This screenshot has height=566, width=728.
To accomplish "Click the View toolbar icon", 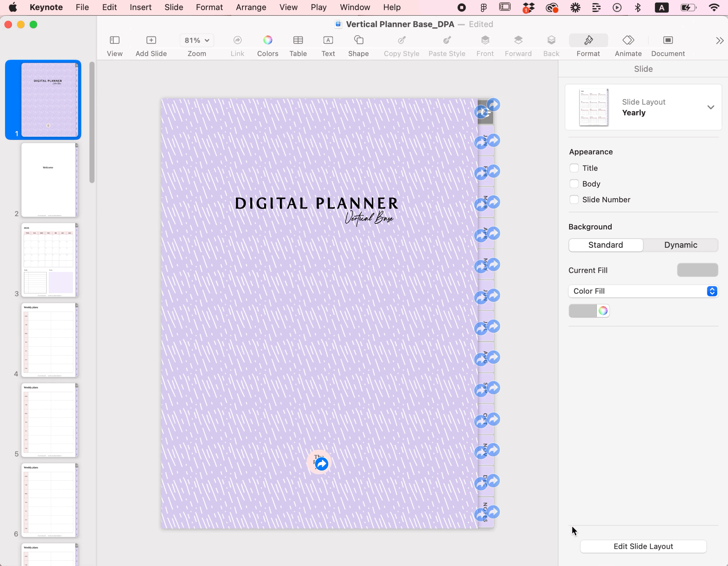I will tap(114, 40).
